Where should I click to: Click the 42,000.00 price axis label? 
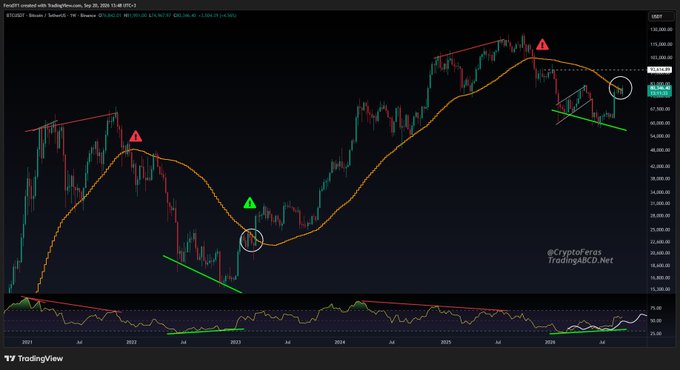coord(660,166)
